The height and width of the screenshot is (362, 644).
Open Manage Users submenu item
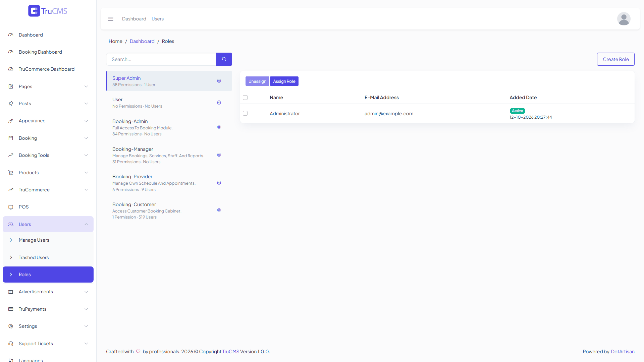(x=48, y=240)
